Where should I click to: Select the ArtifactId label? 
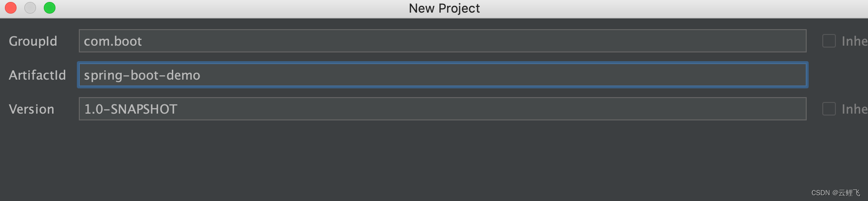click(x=37, y=75)
